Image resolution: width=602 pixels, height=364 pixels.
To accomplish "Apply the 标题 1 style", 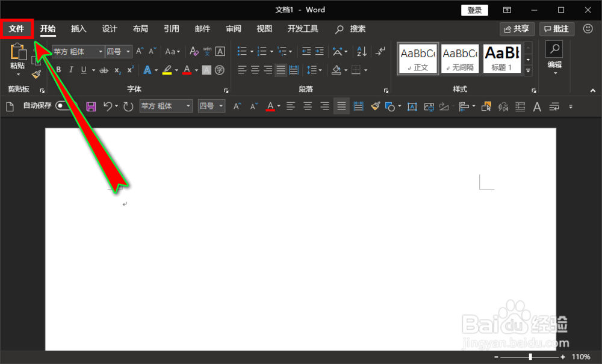I will click(502, 59).
